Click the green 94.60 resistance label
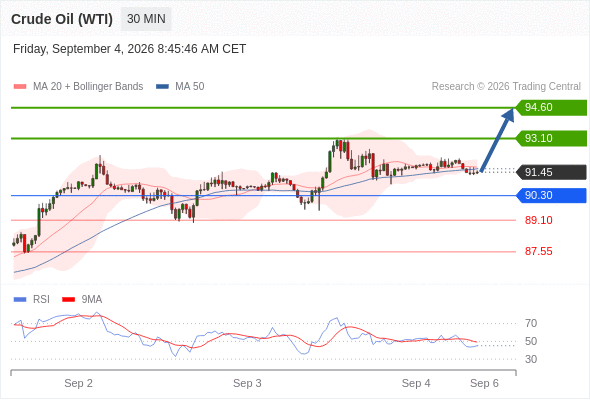590x400 pixels. [x=551, y=108]
